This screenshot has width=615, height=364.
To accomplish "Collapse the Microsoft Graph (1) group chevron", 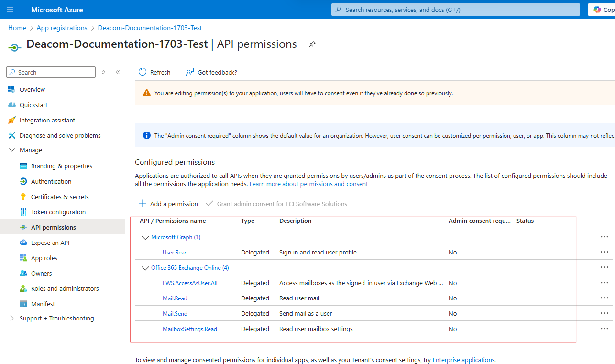I will pos(145,237).
